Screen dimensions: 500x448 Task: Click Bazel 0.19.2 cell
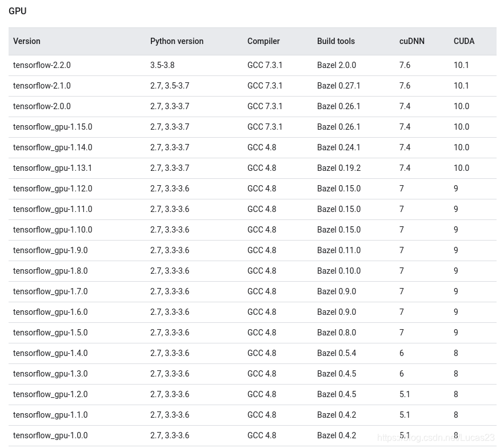[x=339, y=168]
